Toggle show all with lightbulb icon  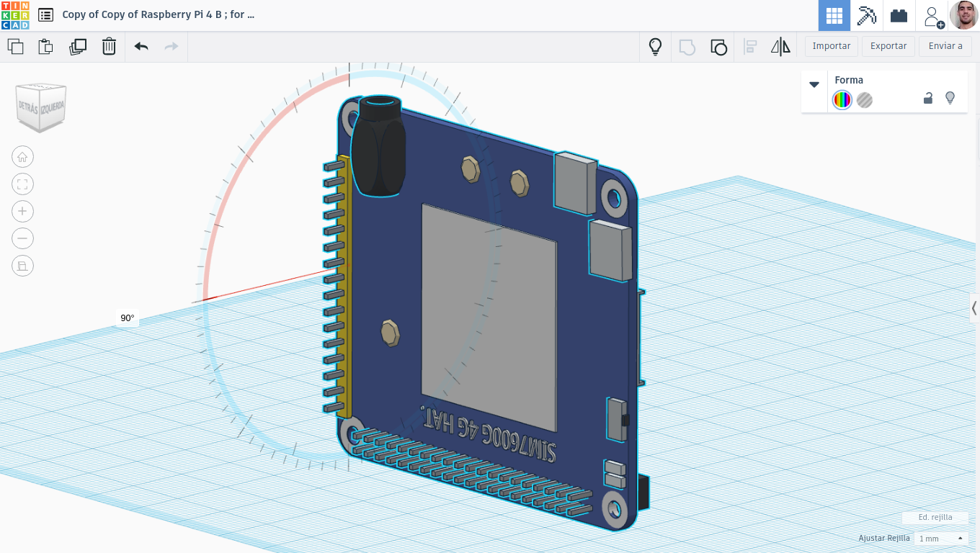655,47
